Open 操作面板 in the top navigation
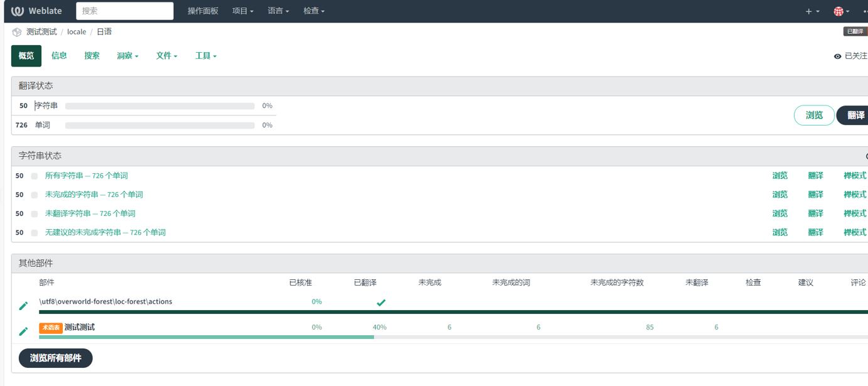The width and height of the screenshot is (868, 386). tap(203, 11)
